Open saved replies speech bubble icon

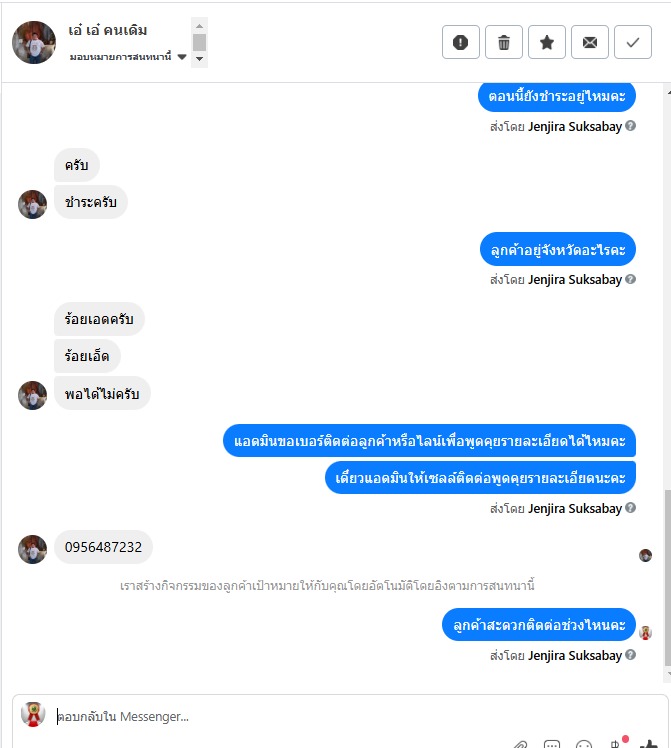point(552,744)
